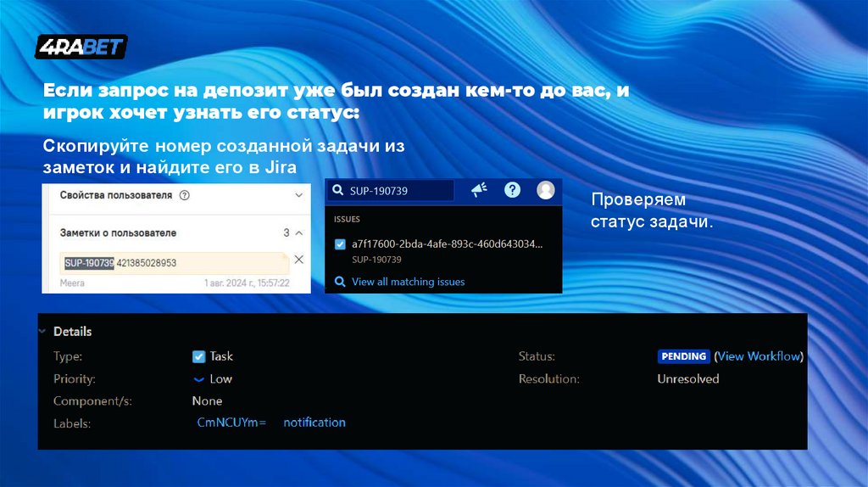Click the None component value

[x=207, y=400]
